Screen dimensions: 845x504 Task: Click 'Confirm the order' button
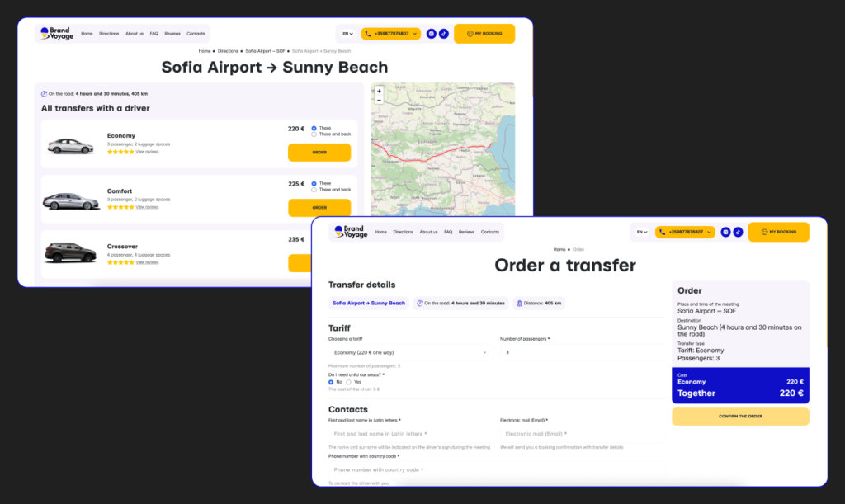(740, 417)
